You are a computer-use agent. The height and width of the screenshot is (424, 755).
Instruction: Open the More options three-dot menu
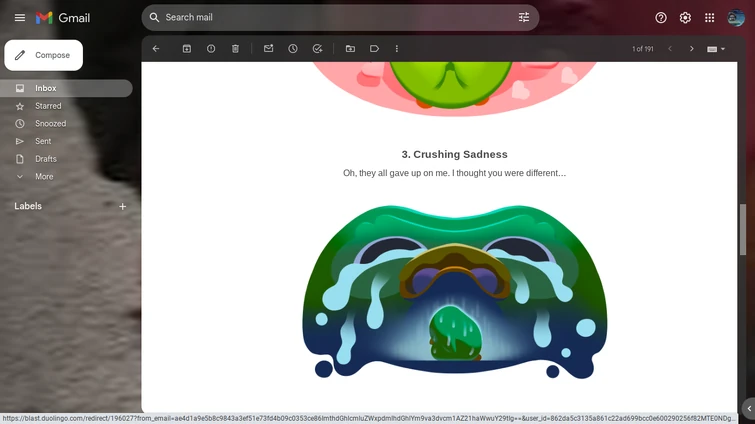[x=397, y=49]
